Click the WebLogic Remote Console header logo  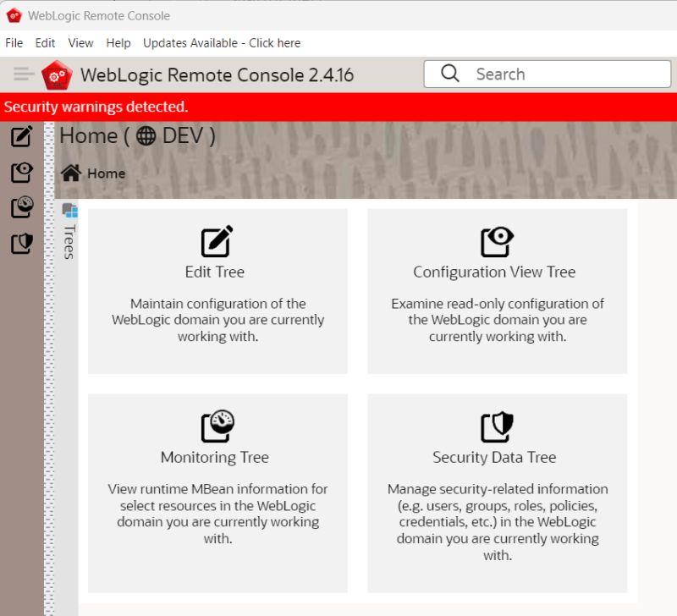[57, 75]
